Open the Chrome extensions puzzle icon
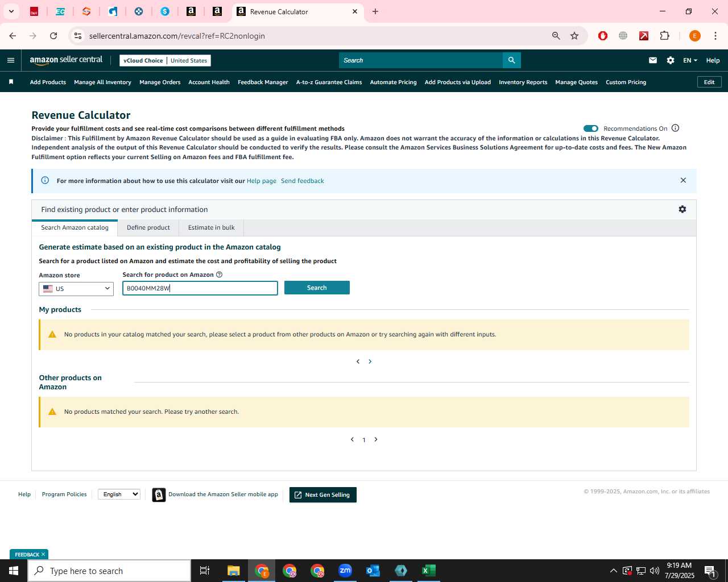This screenshot has width=728, height=582. point(664,36)
